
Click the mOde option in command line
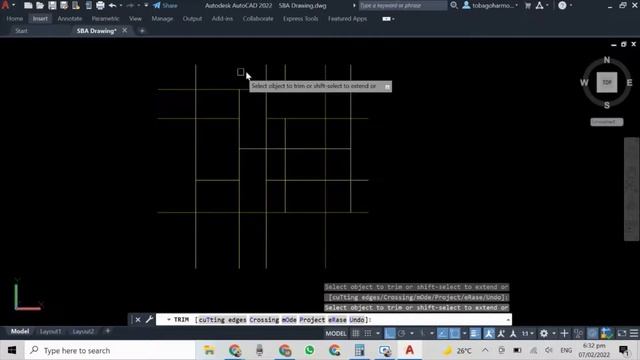(289, 320)
